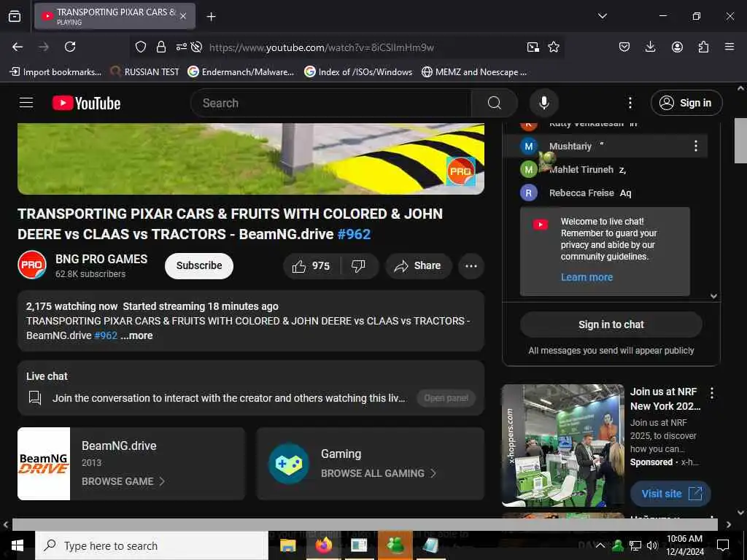Dislike the video with thumbs-down icon
Image resolution: width=747 pixels, height=560 pixels.
[x=359, y=265]
